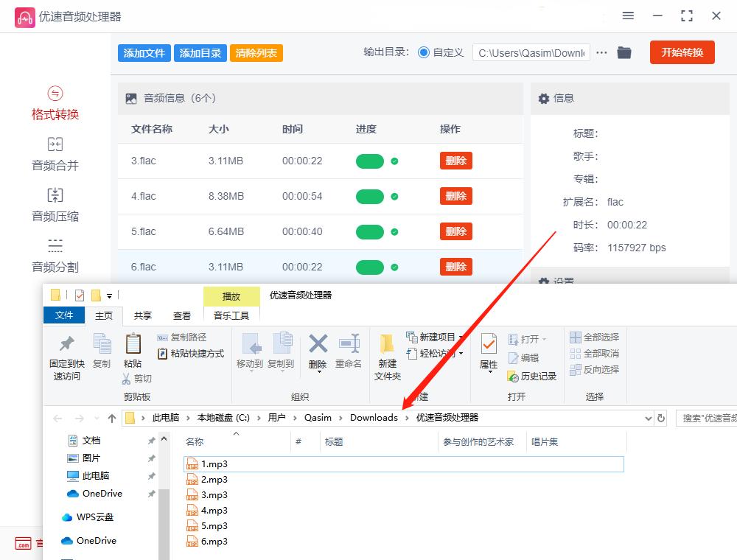Open the app hamburger menu
The width and height of the screenshot is (737, 560).
628,15
